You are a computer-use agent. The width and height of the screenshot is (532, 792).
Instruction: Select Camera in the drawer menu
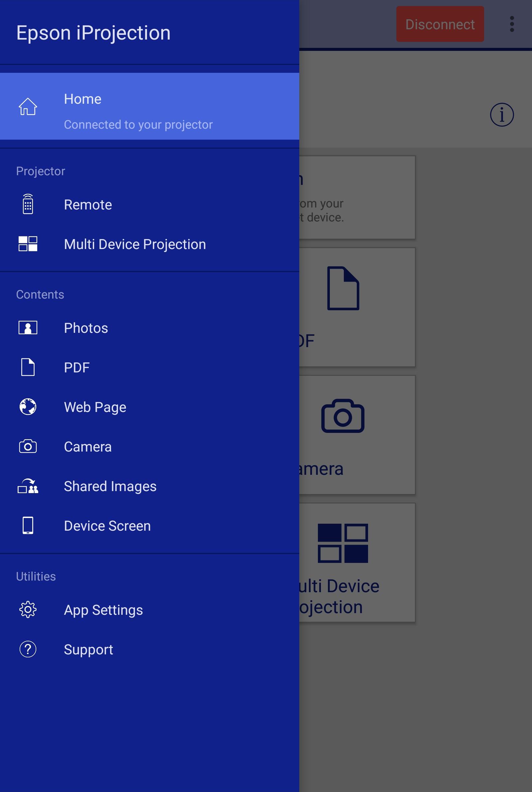pos(150,447)
